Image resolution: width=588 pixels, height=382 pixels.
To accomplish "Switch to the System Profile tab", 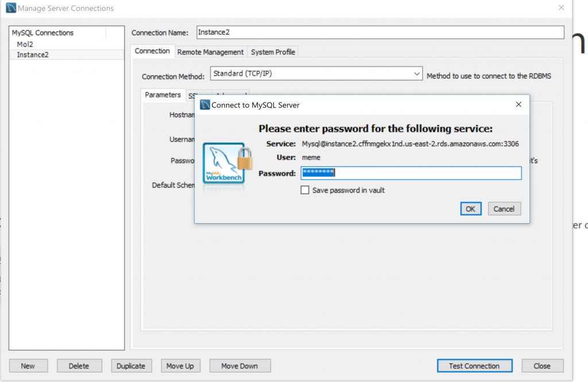I will pyautogui.click(x=273, y=52).
